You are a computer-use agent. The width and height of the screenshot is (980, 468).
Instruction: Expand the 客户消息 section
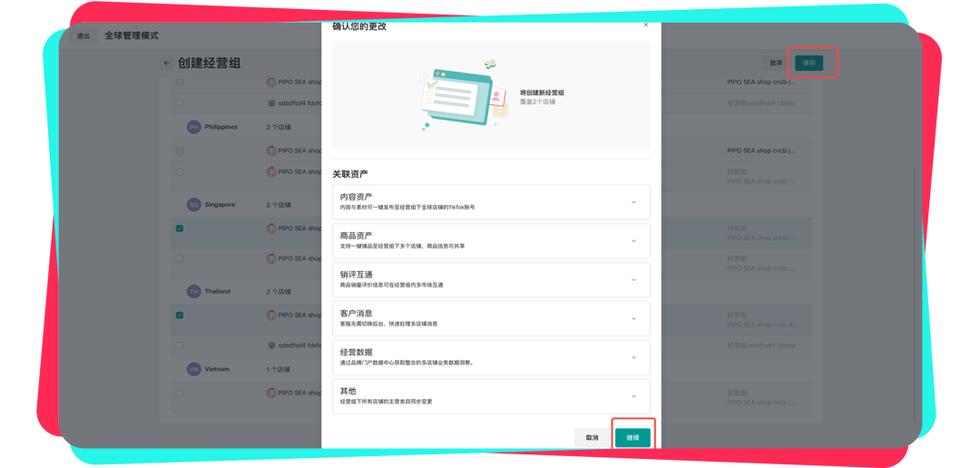coord(633,318)
